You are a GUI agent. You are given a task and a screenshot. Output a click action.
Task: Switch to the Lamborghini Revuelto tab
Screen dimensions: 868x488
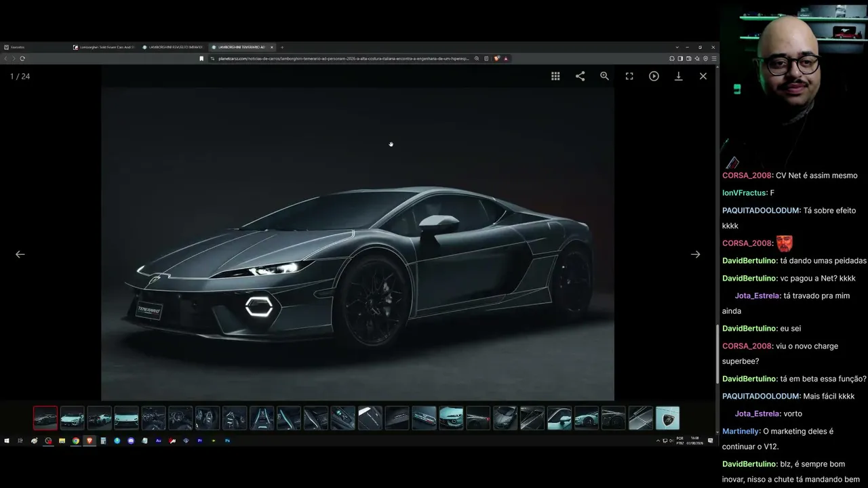pos(174,47)
